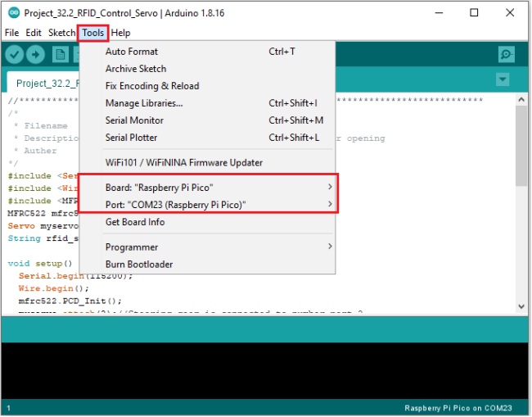
Task: Click the "void setup()" code line
Action: tap(40, 264)
